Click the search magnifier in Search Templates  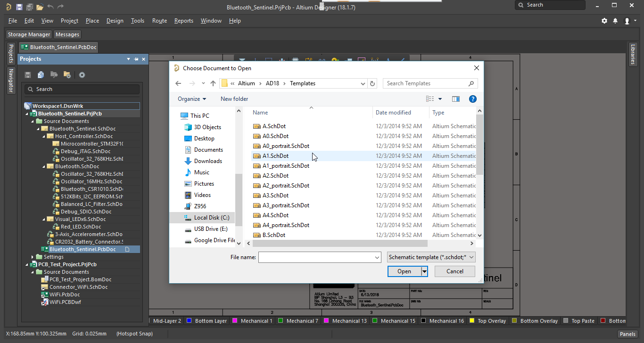(x=471, y=83)
